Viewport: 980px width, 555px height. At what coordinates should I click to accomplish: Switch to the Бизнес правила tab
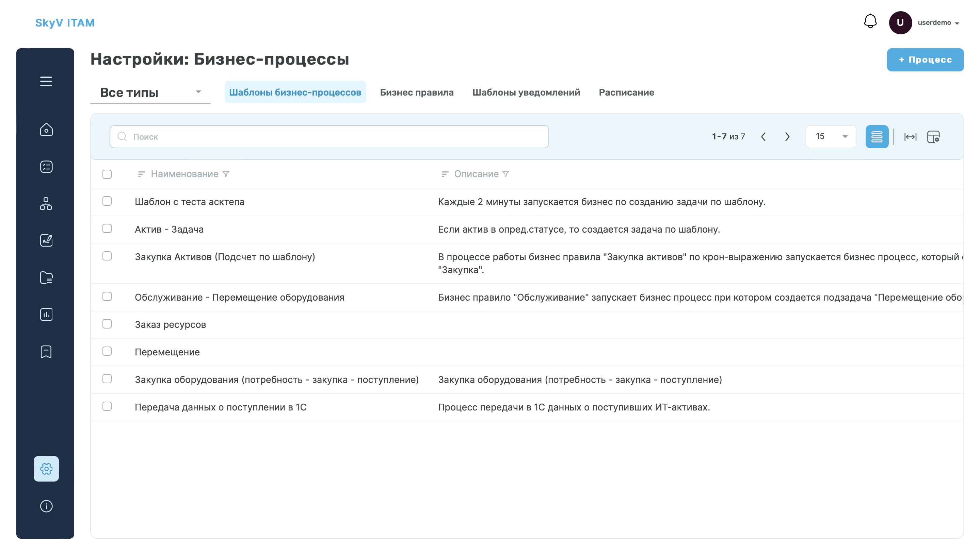(417, 92)
